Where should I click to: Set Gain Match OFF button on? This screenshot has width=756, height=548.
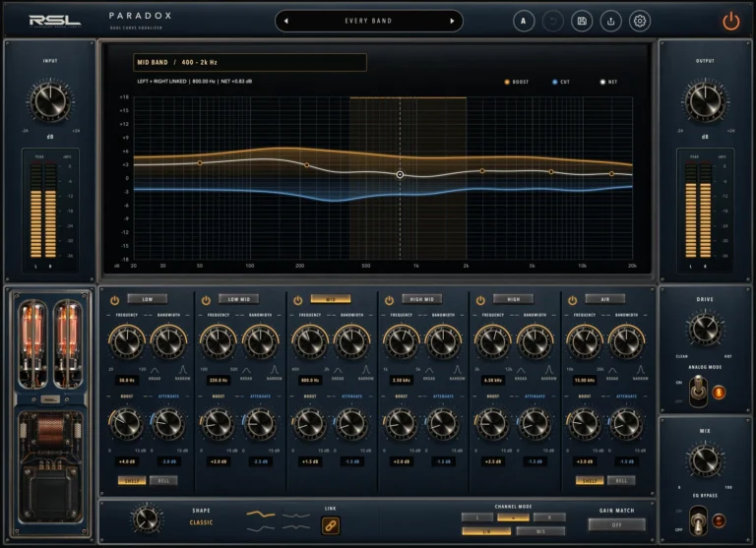[616, 524]
